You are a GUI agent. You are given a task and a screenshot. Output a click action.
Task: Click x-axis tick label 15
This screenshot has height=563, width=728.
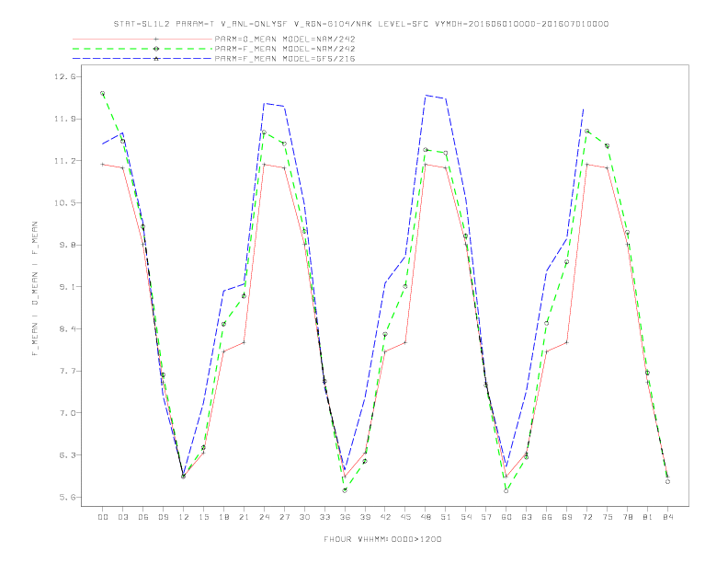[204, 517]
